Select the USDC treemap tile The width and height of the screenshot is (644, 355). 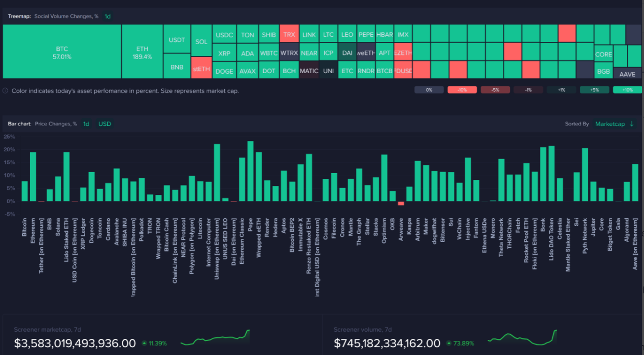[x=224, y=35]
